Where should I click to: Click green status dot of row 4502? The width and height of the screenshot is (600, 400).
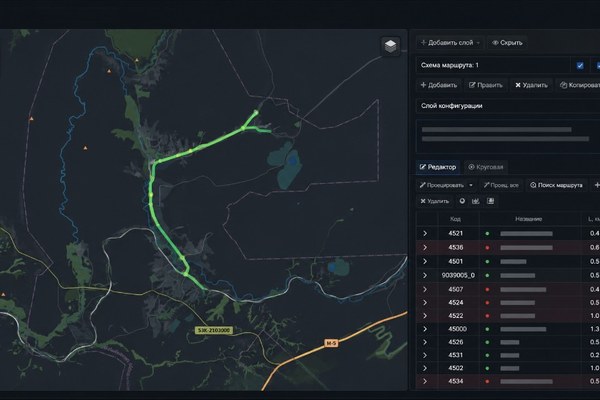coord(488,368)
